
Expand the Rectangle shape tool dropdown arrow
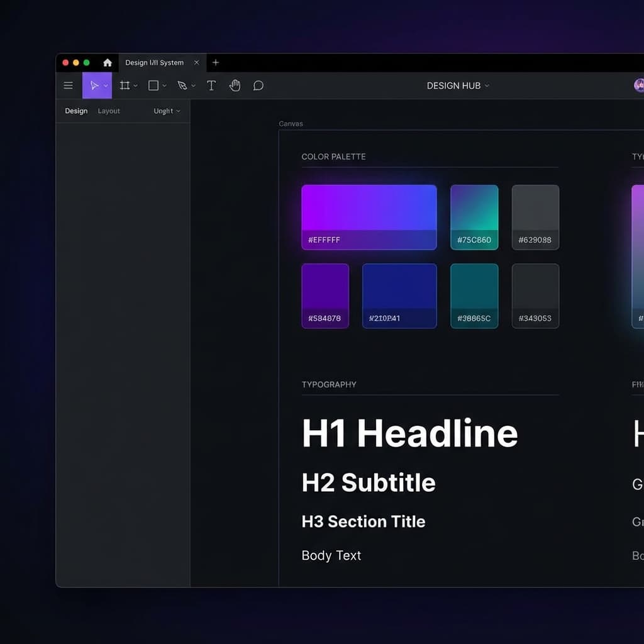click(164, 86)
